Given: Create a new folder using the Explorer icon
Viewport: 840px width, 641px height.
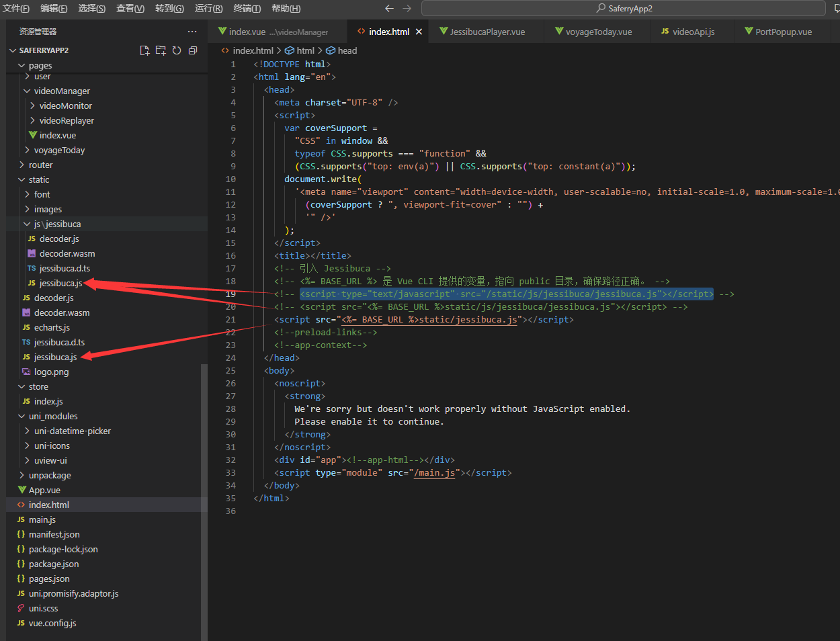Looking at the screenshot, I should 160,50.
